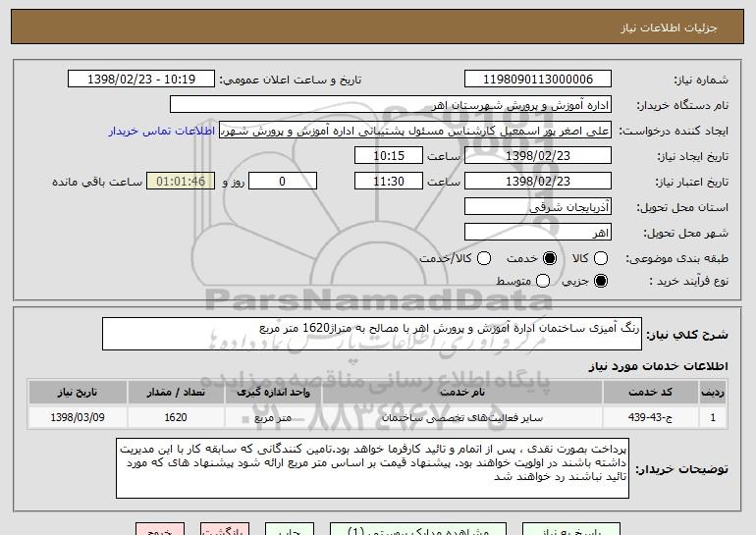
Task: Click the استان محل تحویل field آذربایجان شرقی
Action: (x=538, y=207)
